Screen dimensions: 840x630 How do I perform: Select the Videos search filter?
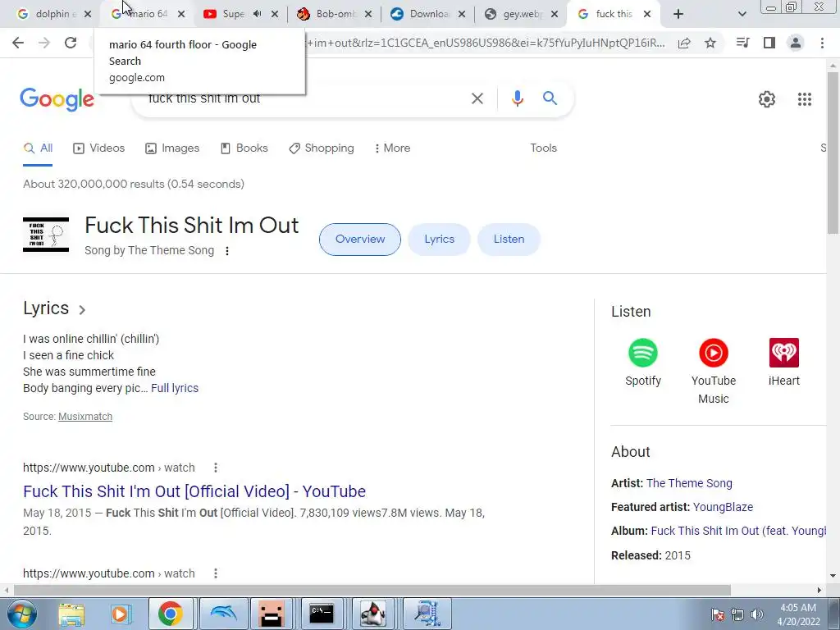pyautogui.click(x=98, y=148)
